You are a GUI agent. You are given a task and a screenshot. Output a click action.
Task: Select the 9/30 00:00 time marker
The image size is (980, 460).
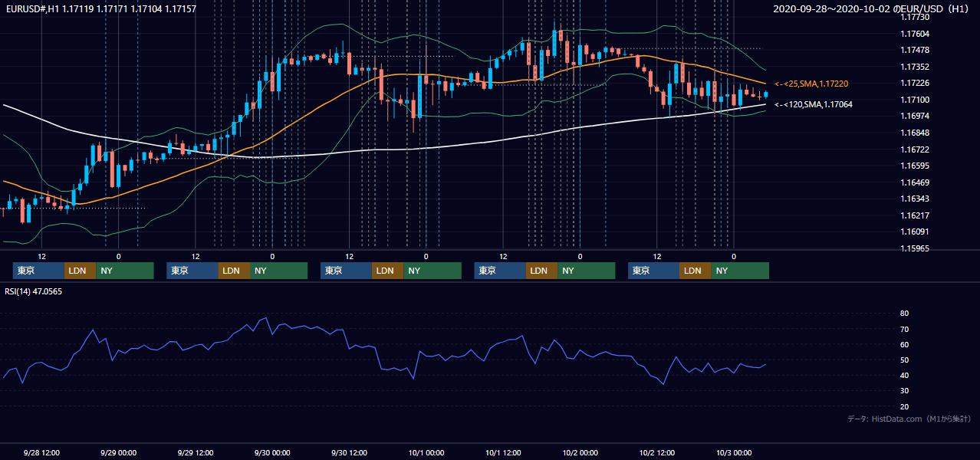(271, 452)
